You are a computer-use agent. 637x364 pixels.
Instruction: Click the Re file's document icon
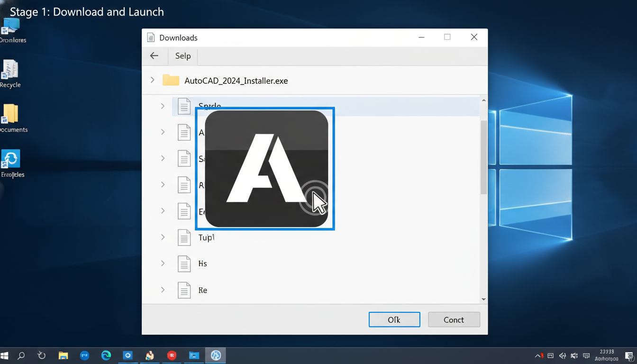(184, 290)
